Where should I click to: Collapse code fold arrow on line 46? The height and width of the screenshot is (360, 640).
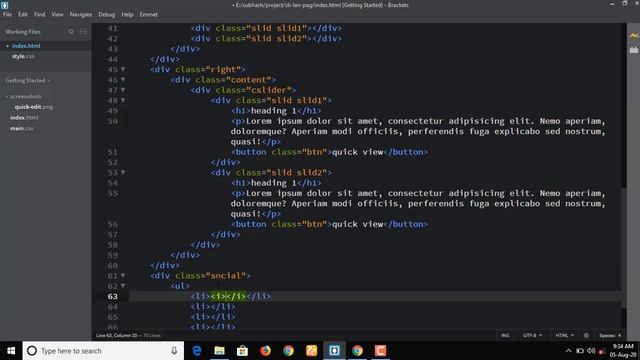(x=123, y=80)
